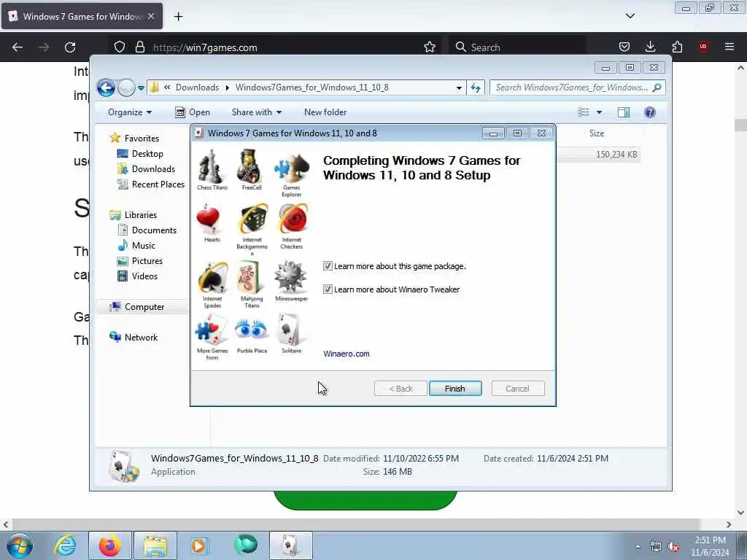Open Explorer help with question mark

pos(650,112)
